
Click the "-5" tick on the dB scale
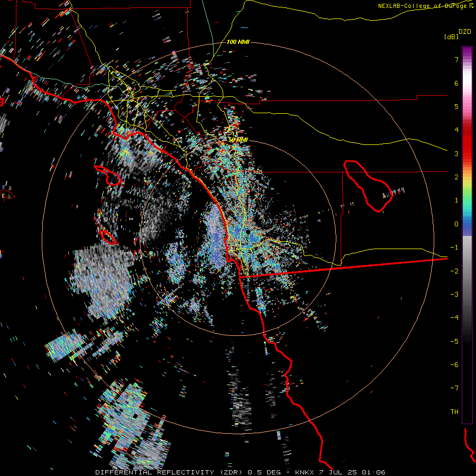click(x=454, y=342)
